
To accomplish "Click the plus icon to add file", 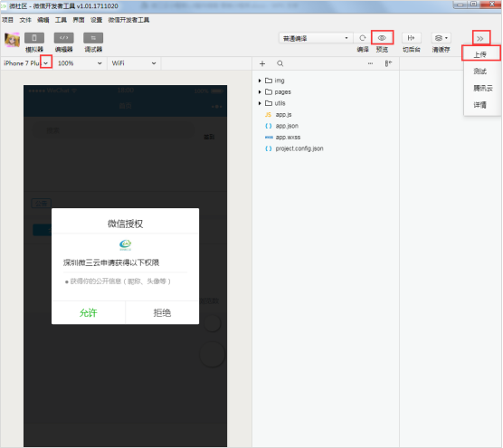I will click(x=262, y=63).
